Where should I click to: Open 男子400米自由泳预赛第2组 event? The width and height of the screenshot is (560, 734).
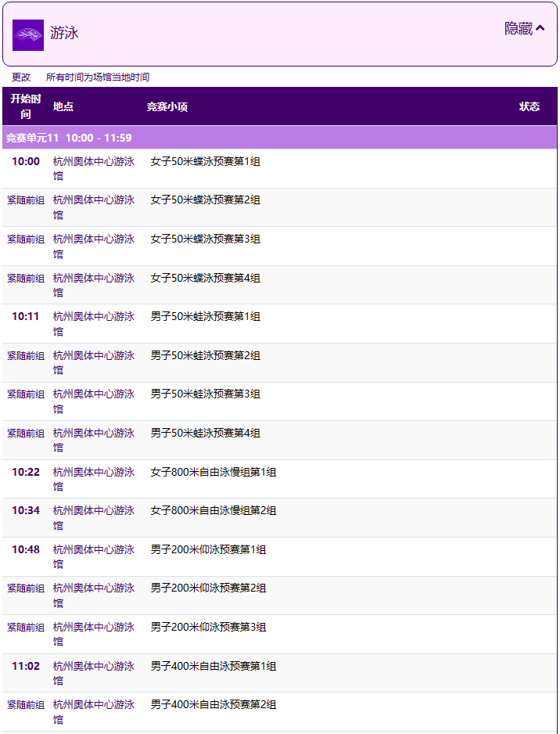pos(214,704)
